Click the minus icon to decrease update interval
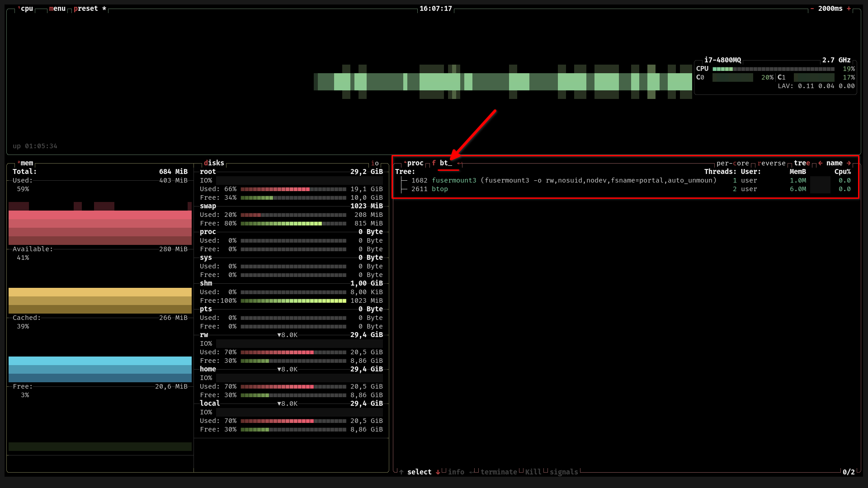The image size is (868, 488). [x=813, y=8]
